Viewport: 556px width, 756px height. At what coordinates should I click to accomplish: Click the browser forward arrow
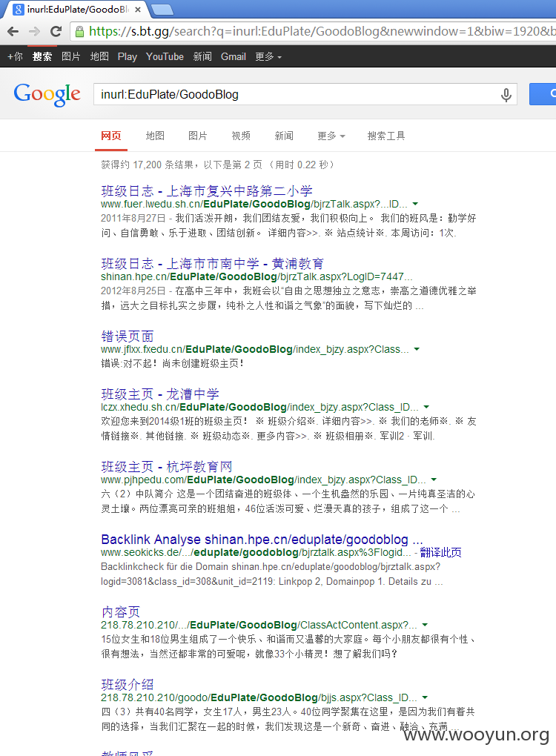[x=34, y=32]
